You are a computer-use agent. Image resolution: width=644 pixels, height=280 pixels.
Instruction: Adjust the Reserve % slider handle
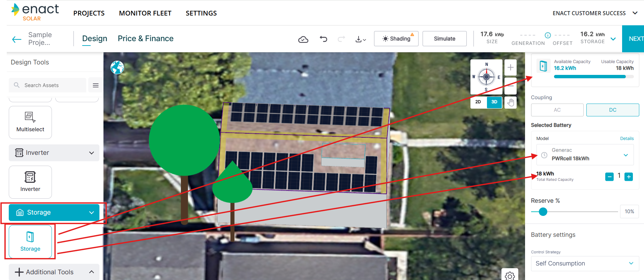[x=543, y=212]
